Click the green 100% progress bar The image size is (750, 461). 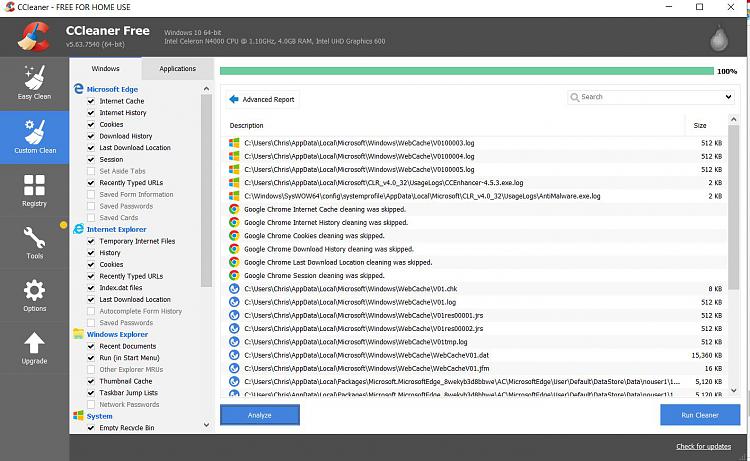coord(466,71)
